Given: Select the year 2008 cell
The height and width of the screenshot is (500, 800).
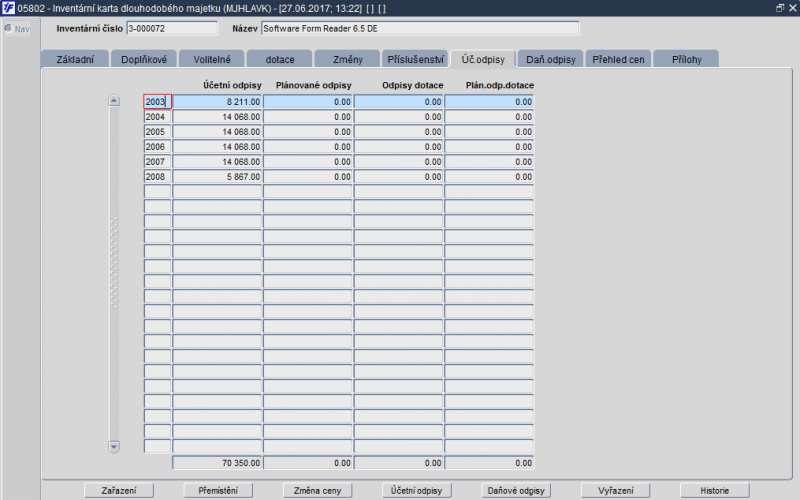Looking at the screenshot, I should point(157,177).
